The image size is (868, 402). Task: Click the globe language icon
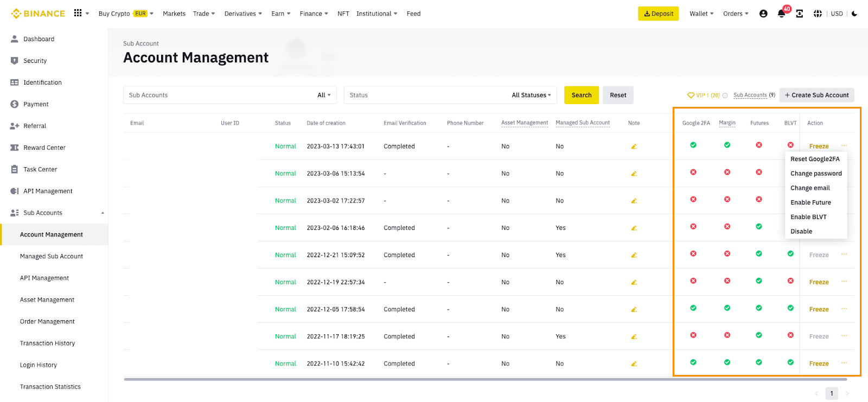(818, 14)
